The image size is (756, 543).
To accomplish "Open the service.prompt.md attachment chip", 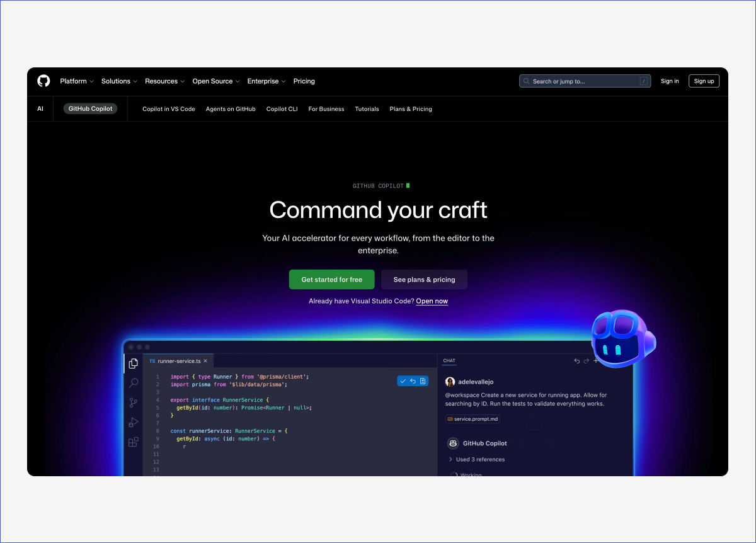I will (x=472, y=419).
